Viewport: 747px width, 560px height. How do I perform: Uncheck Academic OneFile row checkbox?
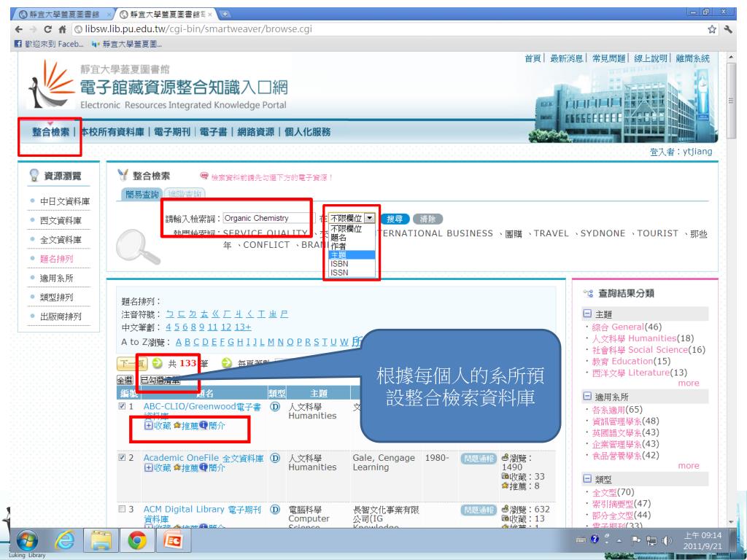[x=122, y=458]
